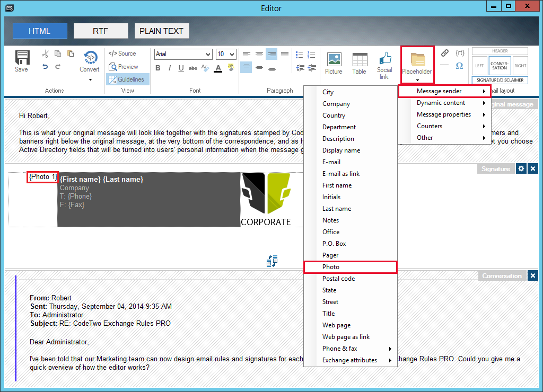The image size is (543, 392).
Task: Expand the Convert dropdown arrow
Action: click(90, 79)
